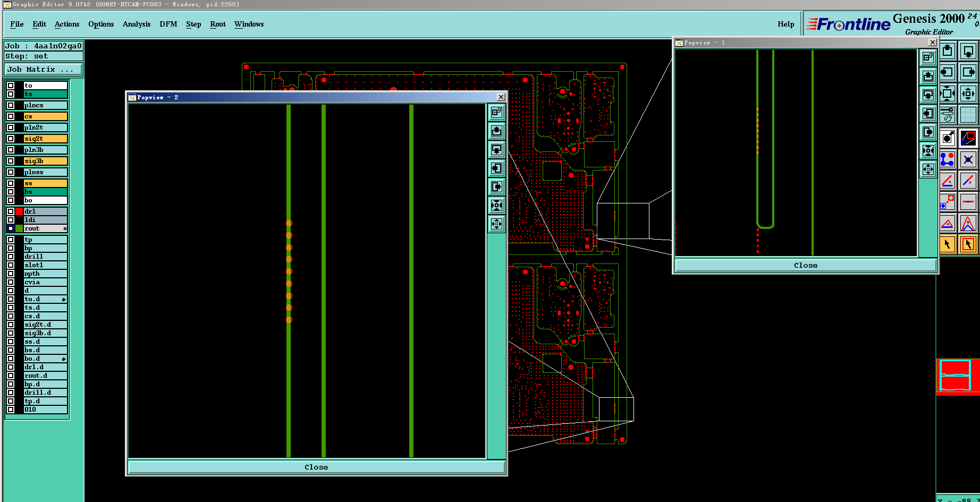The width and height of the screenshot is (980, 502).
Task: Open the wrench and palette display settings
Action: tap(948, 115)
